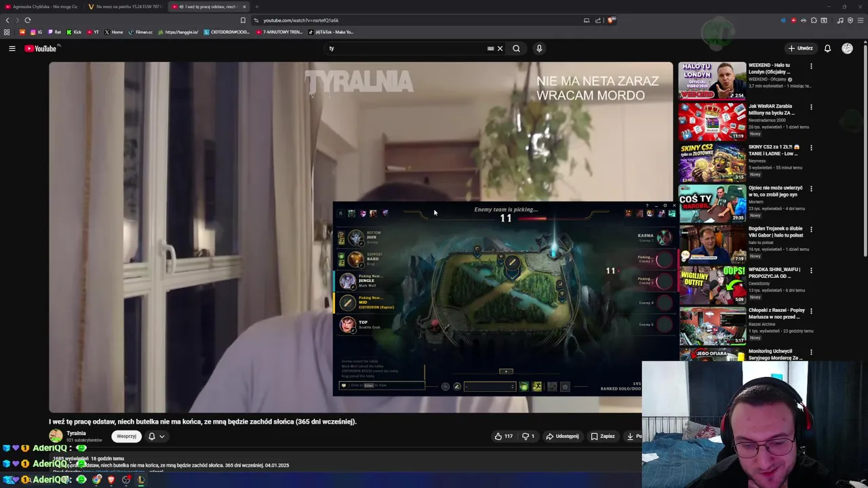Open the X Home bookmark
This screenshot has height=488, width=868.
pyautogui.click(x=113, y=32)
